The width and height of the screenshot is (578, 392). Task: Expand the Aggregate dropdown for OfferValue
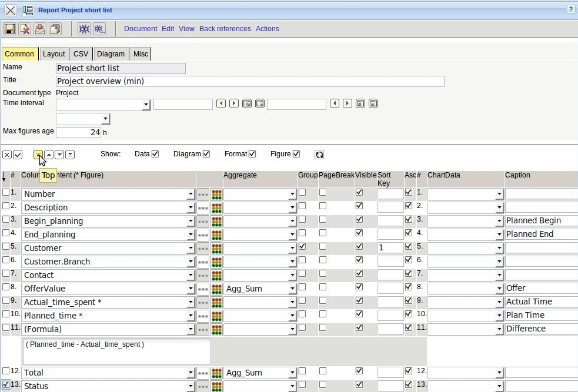coord(292,289)
